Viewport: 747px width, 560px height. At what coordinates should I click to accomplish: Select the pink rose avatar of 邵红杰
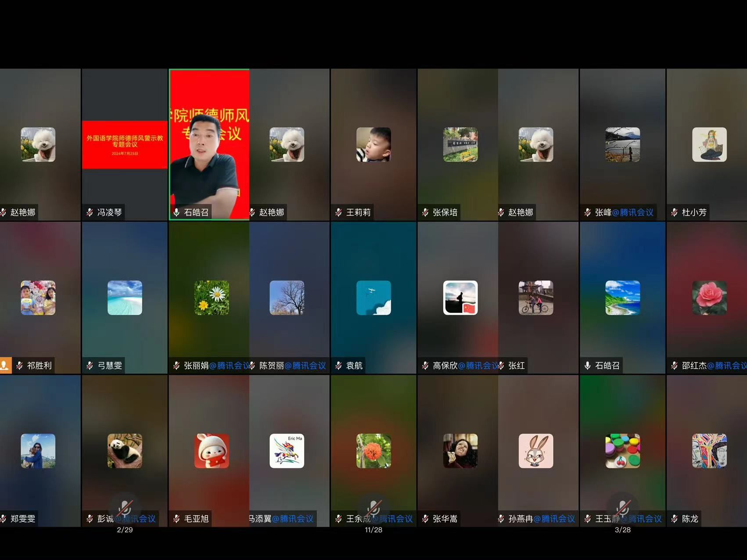click(709, 298)
